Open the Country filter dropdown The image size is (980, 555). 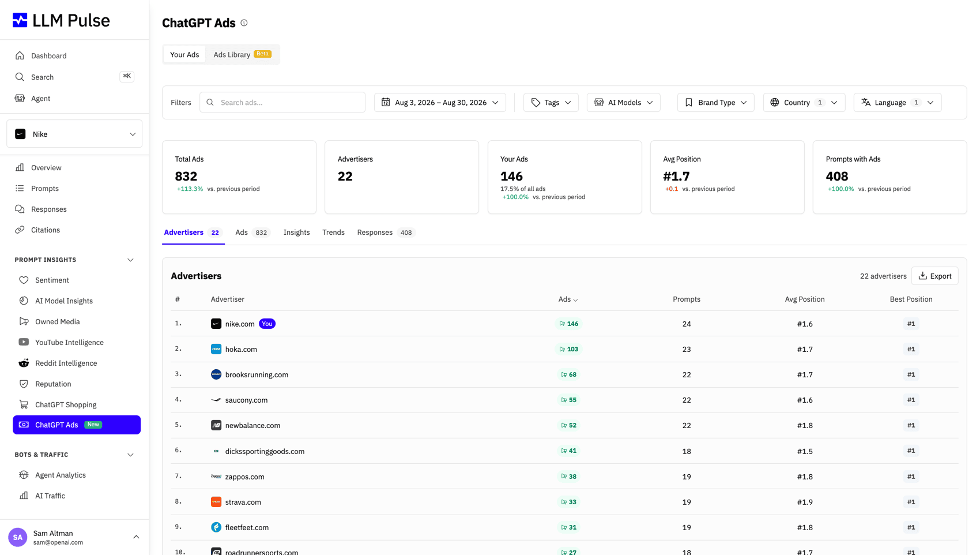[x=804, y=103]
